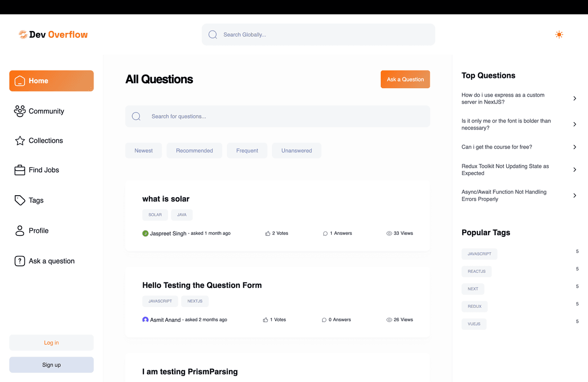Click the Ask a question sidebar icon
588x382 pixels.
20,261
